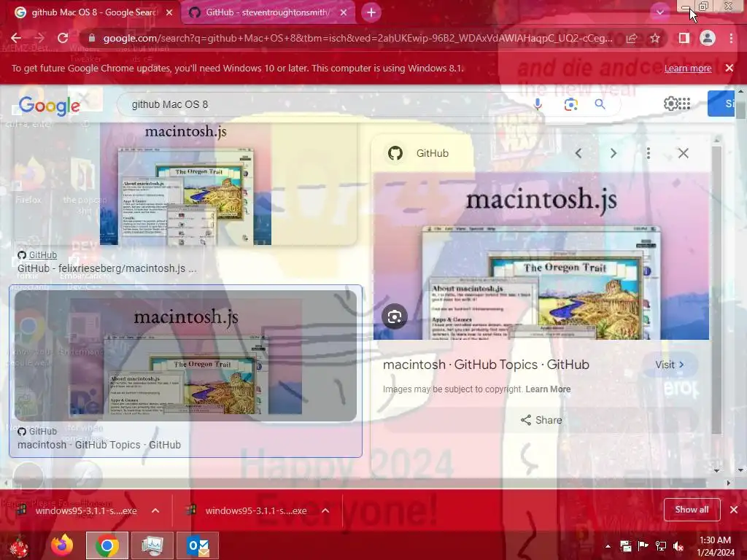
Task: Close the Google Search tab
Action: pyautogui.click(x=169, y=12)
